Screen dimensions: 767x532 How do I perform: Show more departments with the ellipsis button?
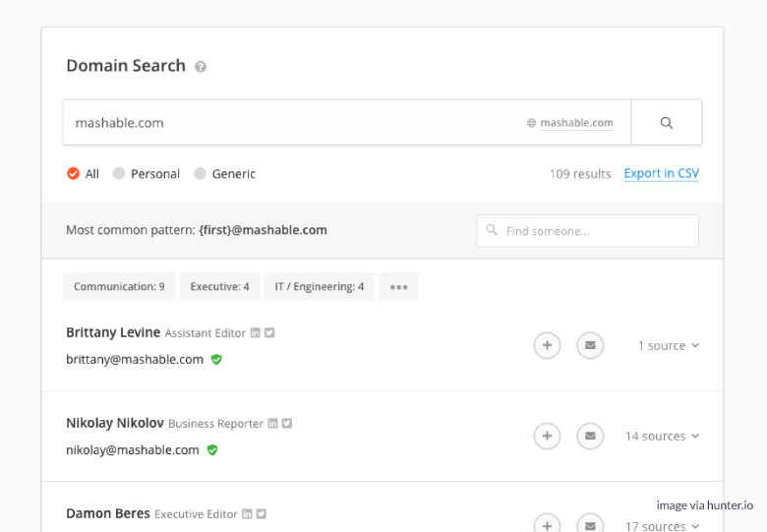[x=398, y=286]
